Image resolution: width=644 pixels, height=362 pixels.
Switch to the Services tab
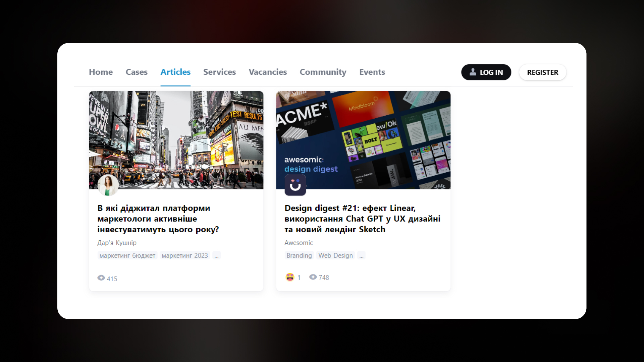219,72
